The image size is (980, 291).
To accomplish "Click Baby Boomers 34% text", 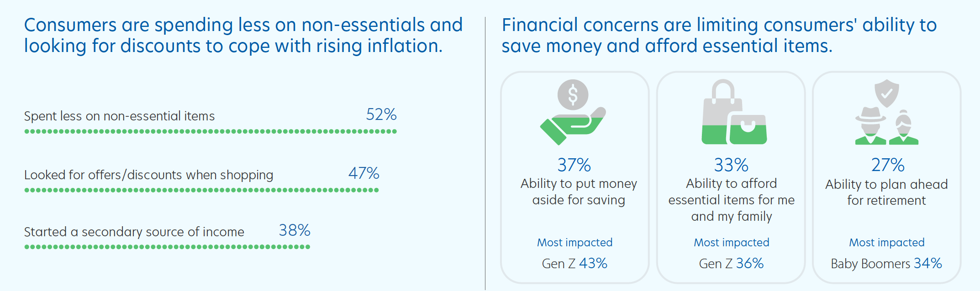I will (886, 264).
